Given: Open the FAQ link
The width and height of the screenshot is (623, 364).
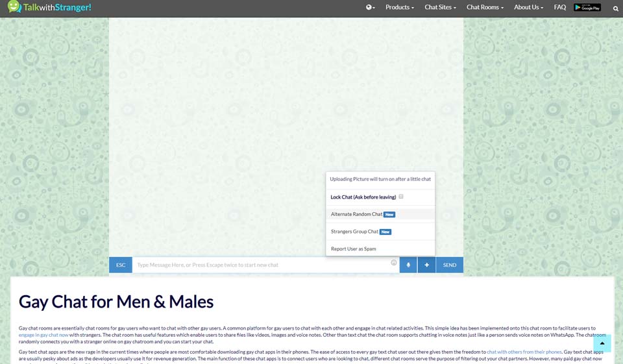Looking at the screenshot, I should (559, 8).
